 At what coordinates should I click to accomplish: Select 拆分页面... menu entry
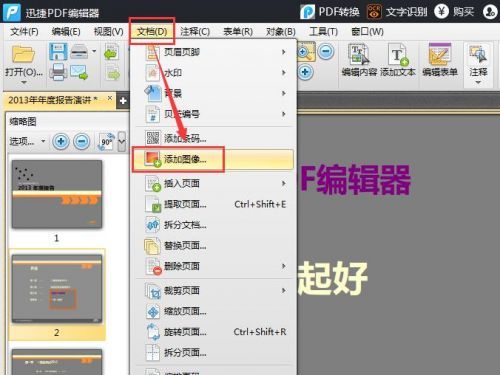213,353
